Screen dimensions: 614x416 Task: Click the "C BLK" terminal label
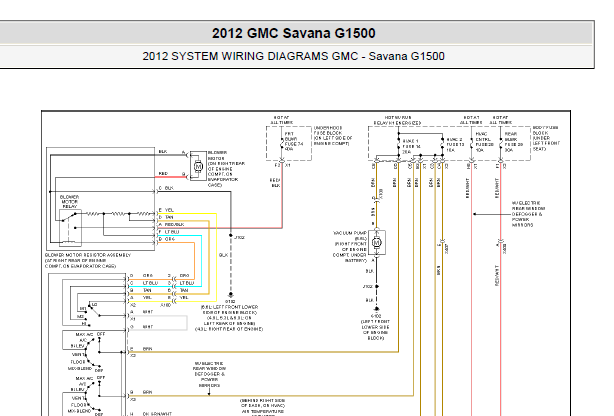(166, 188)
